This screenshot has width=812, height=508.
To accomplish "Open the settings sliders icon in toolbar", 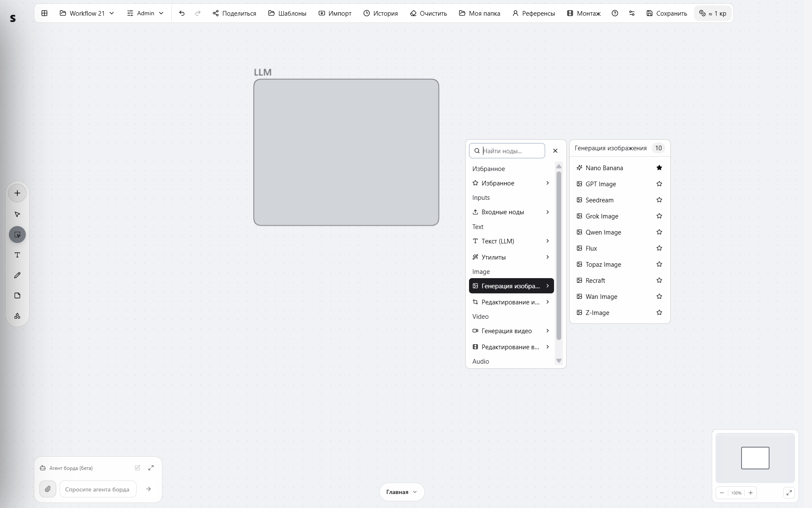I will pyautogui.click(x=632, y=13).
